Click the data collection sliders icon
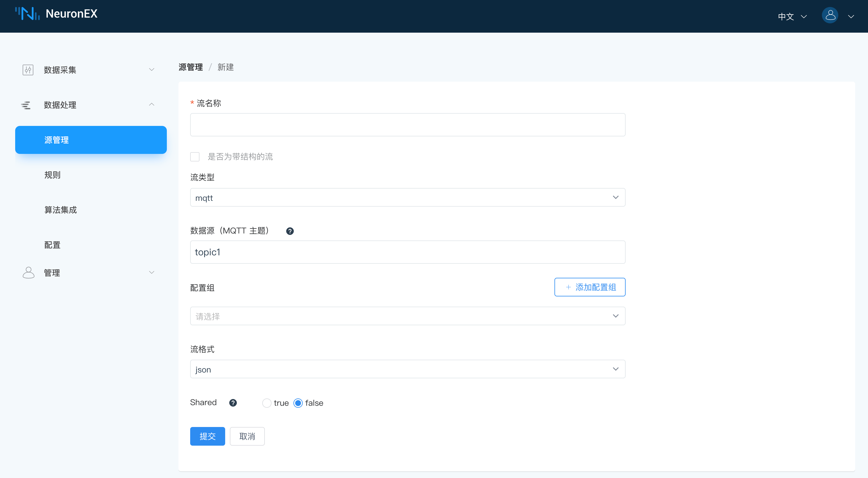 (x=28, y=70)
